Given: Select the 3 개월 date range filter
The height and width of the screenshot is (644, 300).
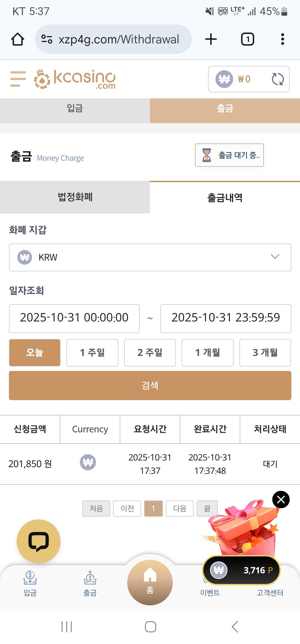Looking at the screenshot, I should tap(265, 353).
